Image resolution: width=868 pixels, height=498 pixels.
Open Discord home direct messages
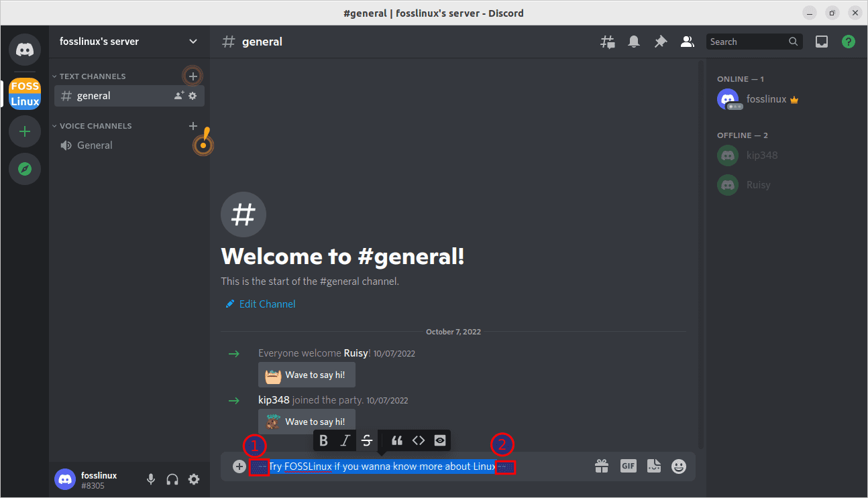coord(25,49)
